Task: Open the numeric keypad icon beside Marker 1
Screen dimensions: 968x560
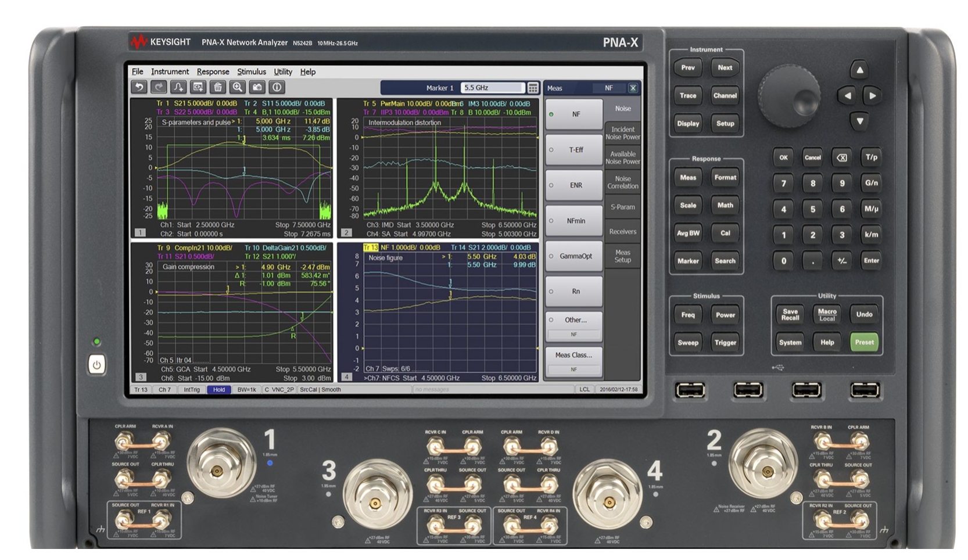Action: point(533,88)
